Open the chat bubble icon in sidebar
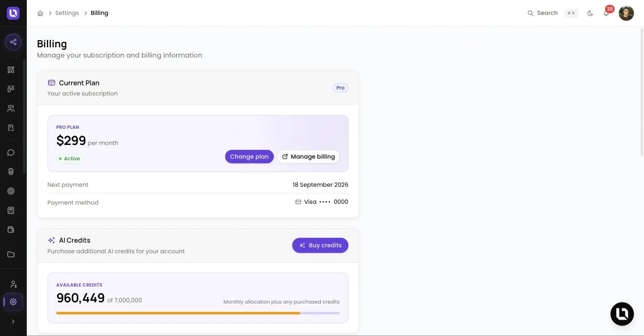644x336 pixels. [11, 153]
